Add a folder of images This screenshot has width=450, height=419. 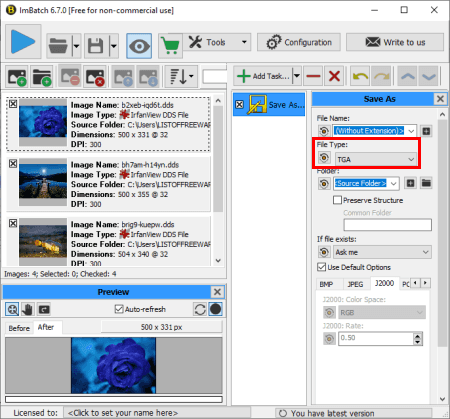click(42, 77)
